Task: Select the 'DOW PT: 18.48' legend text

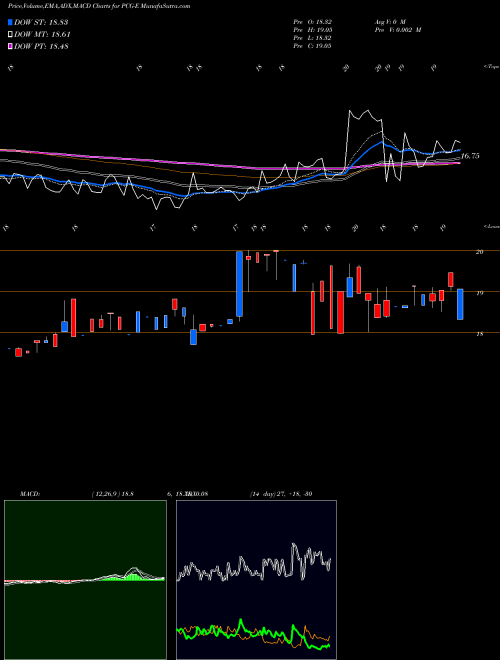Action: (x=41, y=46)
